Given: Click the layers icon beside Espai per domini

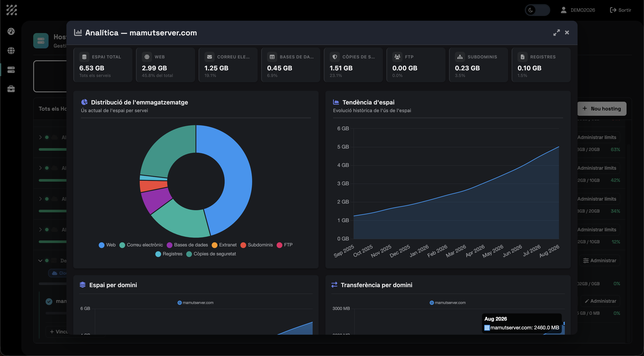Looking at the screenshot, I should coord(82,285).
